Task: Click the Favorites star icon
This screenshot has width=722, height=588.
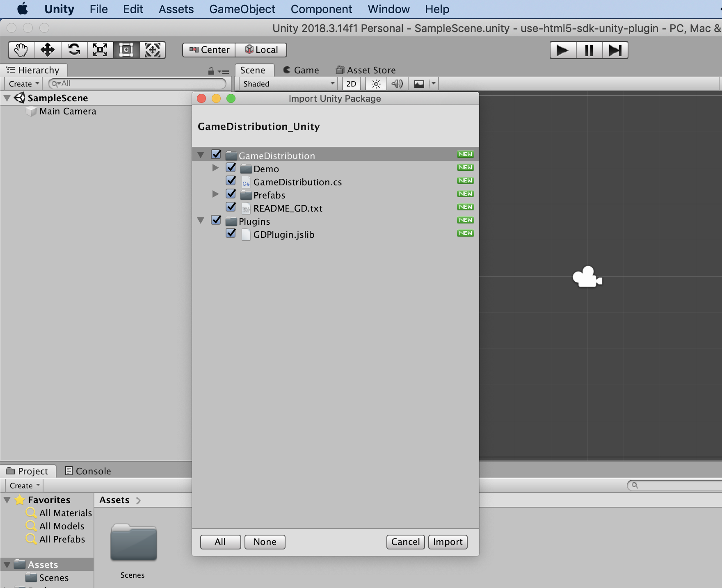Action: point(20,500)
